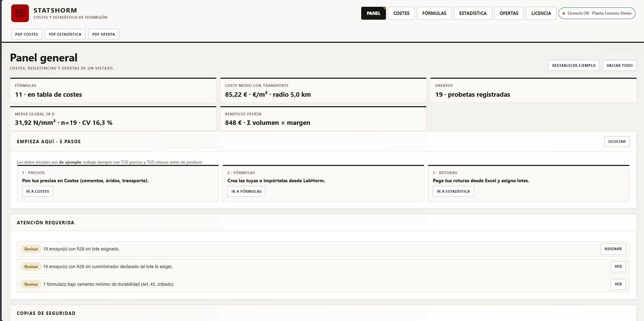Click ASIGNAR for ensayos sin lote
Screen dimensions: 644x321
click(613, 249)
